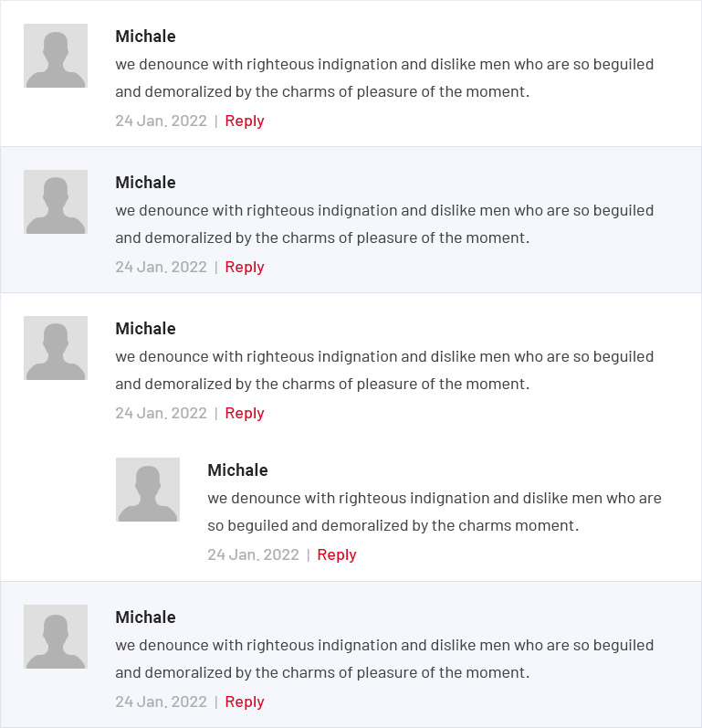Click the nested reply's comment text
The width and height of the screenshot is (702, 728).
434,512
